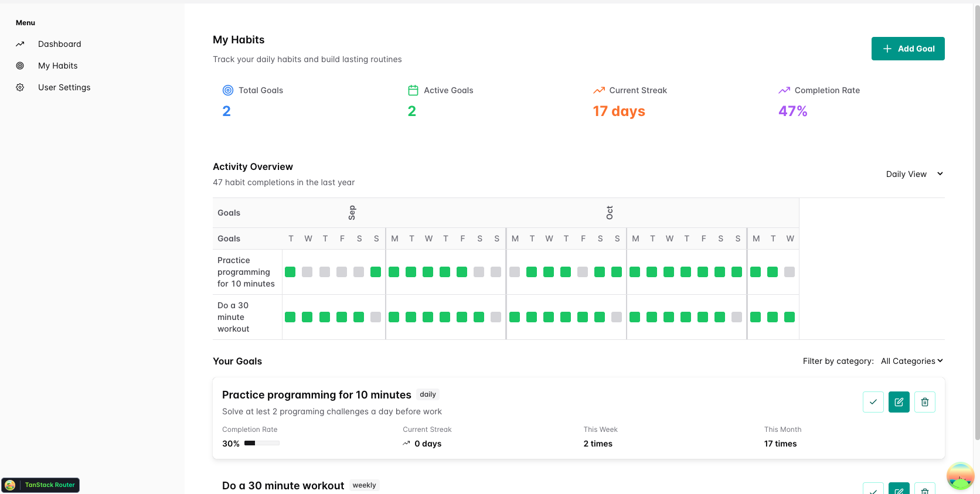This screenshot has width=980, height=494.
Task: Click Practice programming 30% completion progress bar
Action: tap(262, 444)
